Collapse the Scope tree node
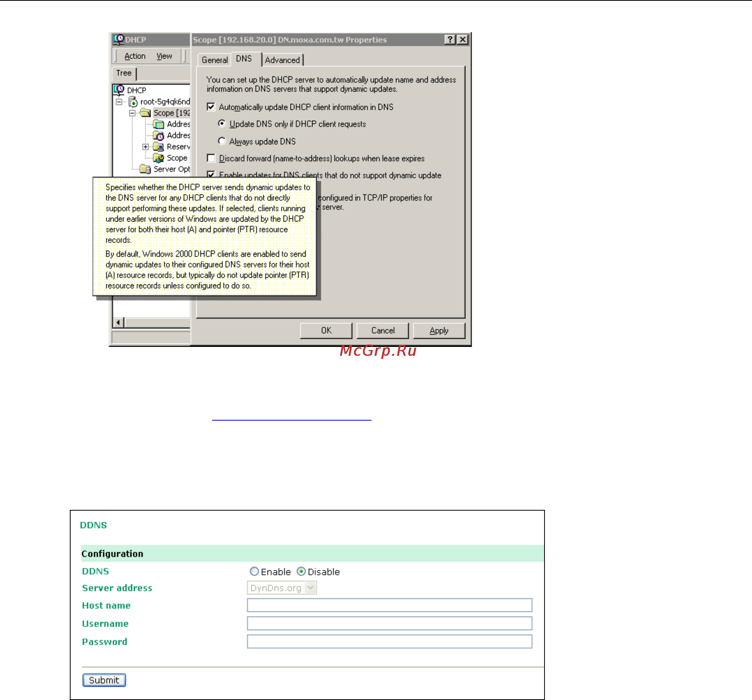This screenshot has height=700, width=752. click(132, 113)
